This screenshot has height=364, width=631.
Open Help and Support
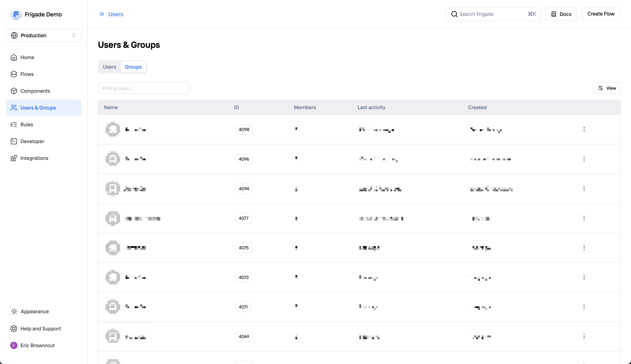(41, 329)
